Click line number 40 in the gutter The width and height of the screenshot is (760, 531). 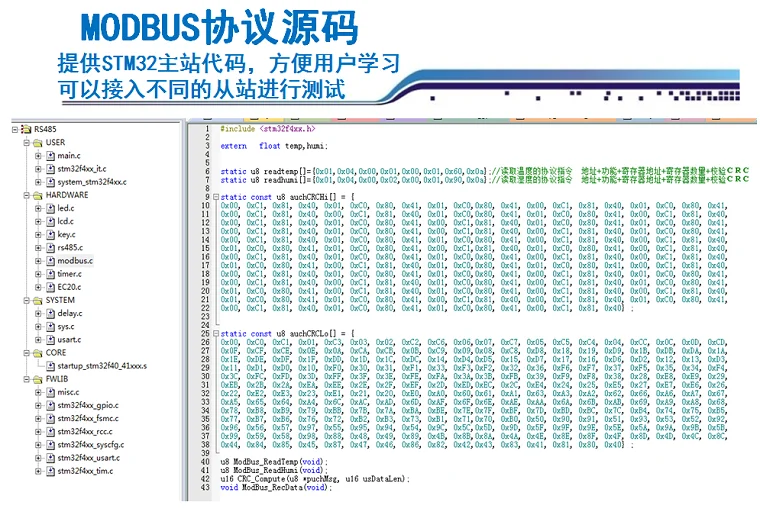(x=205, y=462)
